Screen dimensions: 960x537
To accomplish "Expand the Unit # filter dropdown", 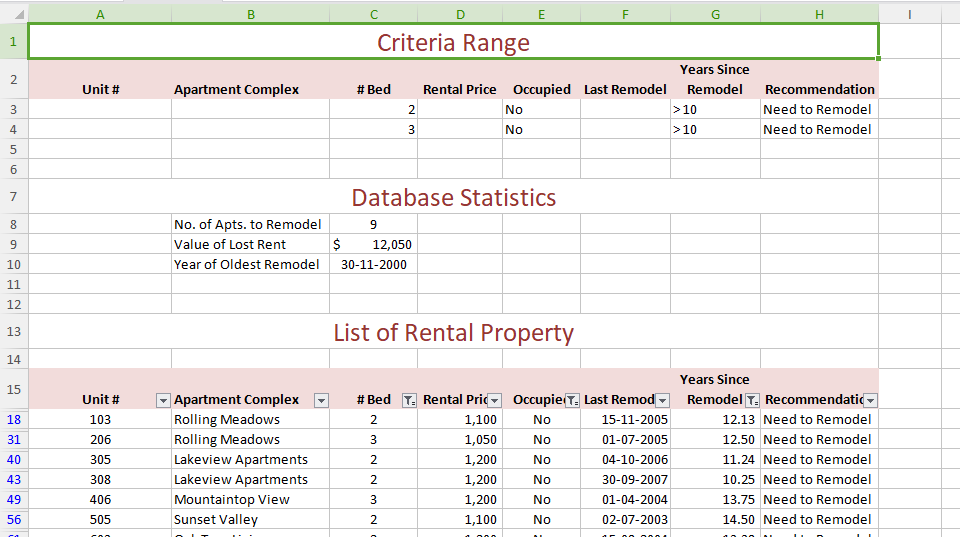I will (163, 400).
